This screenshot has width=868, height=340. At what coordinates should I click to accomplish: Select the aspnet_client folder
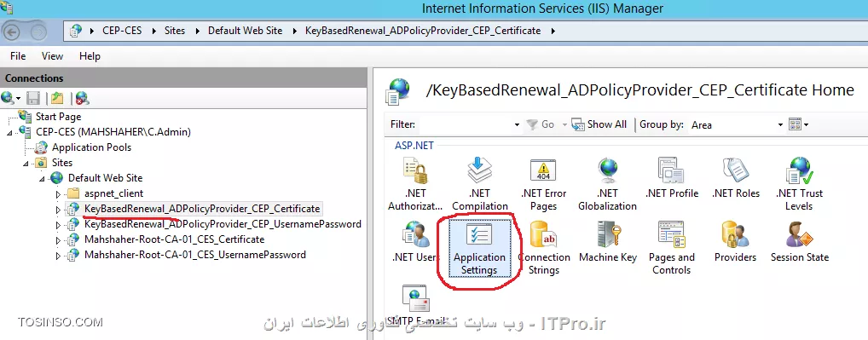click(113, 193)
